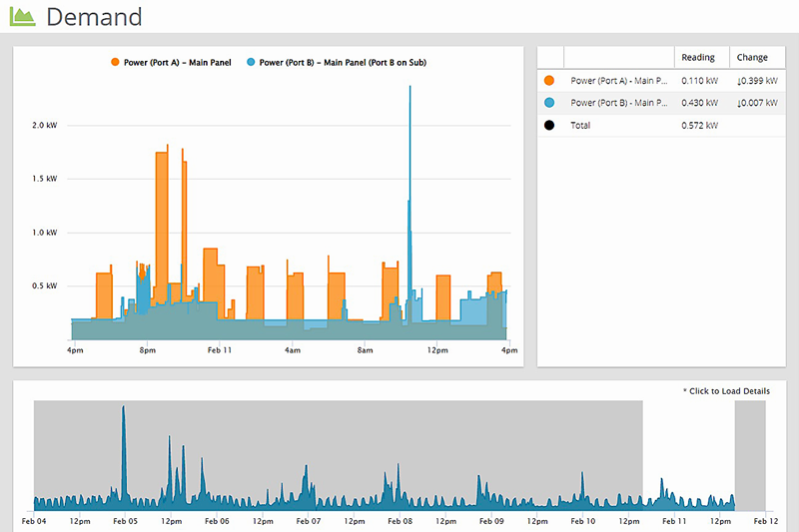Screen dimensions: 799x532
Task: Click the green Demand chart icon
Action: (23, 17)
